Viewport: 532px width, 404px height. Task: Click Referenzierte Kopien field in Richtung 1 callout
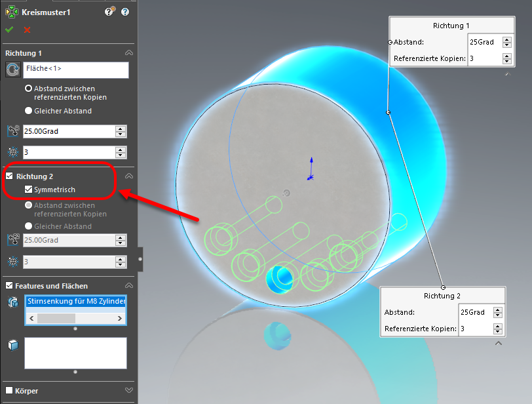coord(485,58)
